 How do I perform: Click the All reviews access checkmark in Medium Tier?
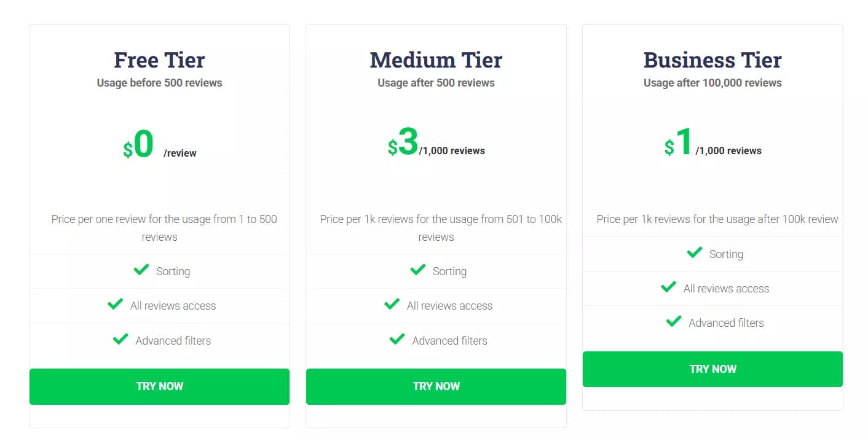click(392, 303)
